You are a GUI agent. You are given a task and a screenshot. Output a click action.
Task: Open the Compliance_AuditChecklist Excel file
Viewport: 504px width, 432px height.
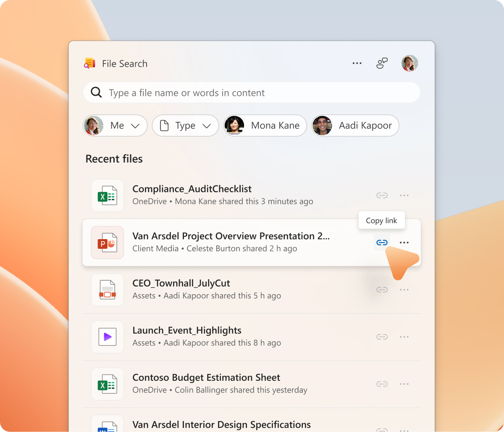(192, 190)
